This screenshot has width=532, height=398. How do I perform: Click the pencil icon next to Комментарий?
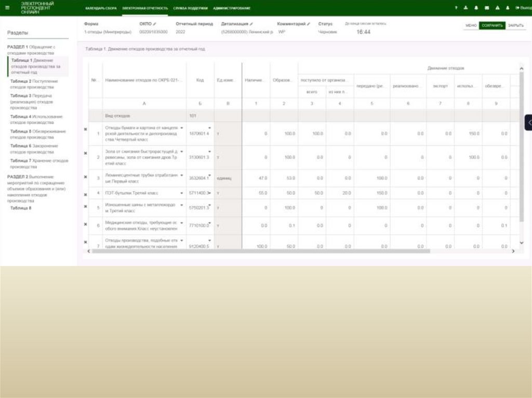point(309,24)
